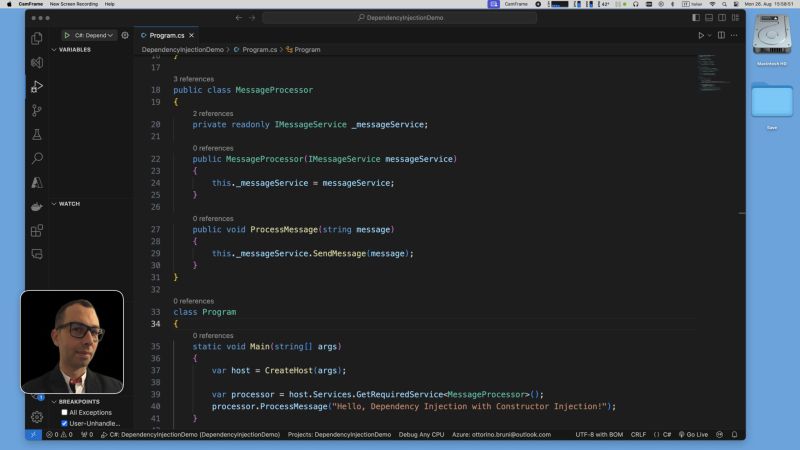This screenshot has width=800, height=450.
Task: Open notifications bell in status bar
Action: click(735, 435)
